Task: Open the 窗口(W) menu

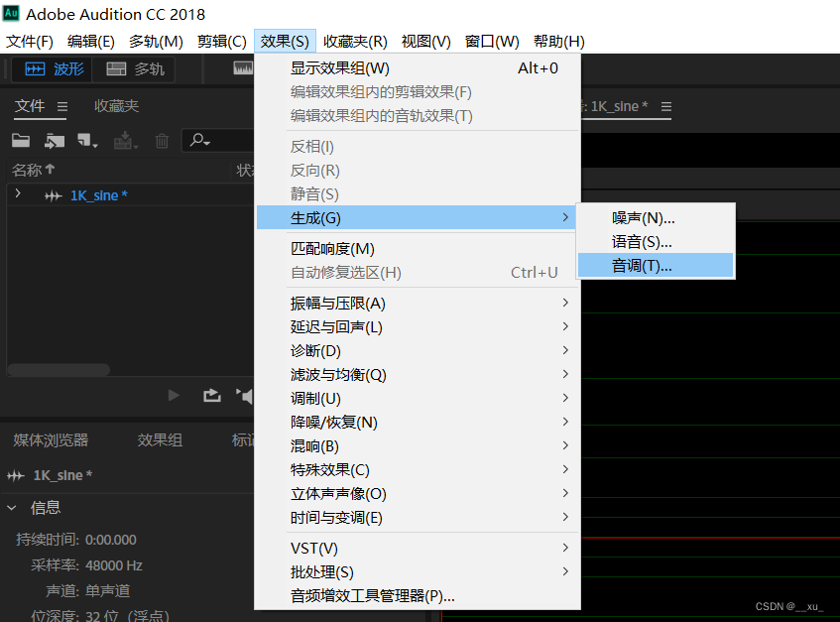Action: point(492,42)
